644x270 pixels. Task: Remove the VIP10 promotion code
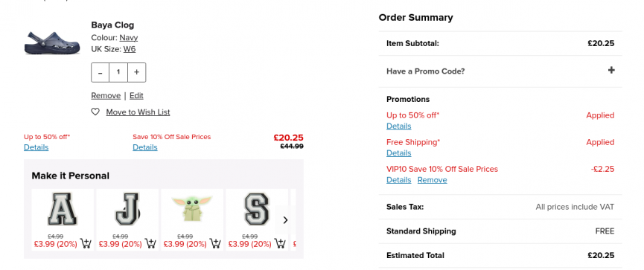[432, 180]
